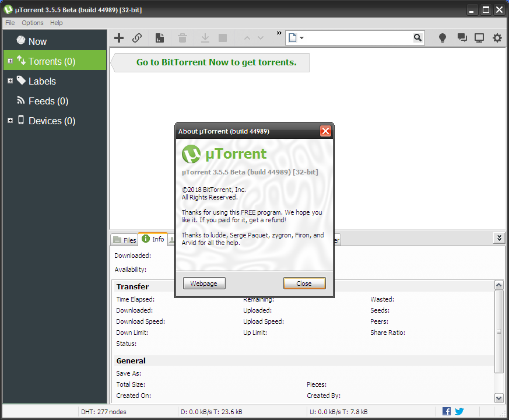This screenshot has height=420, width=509.
Task: Open Preferences gear icon
Action: (x=497, y=38)
